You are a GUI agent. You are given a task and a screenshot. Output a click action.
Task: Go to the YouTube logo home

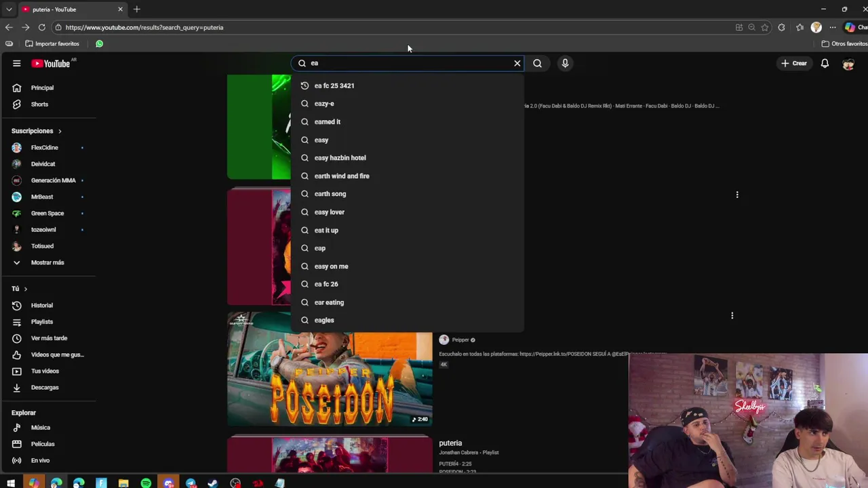coord(52,63)
